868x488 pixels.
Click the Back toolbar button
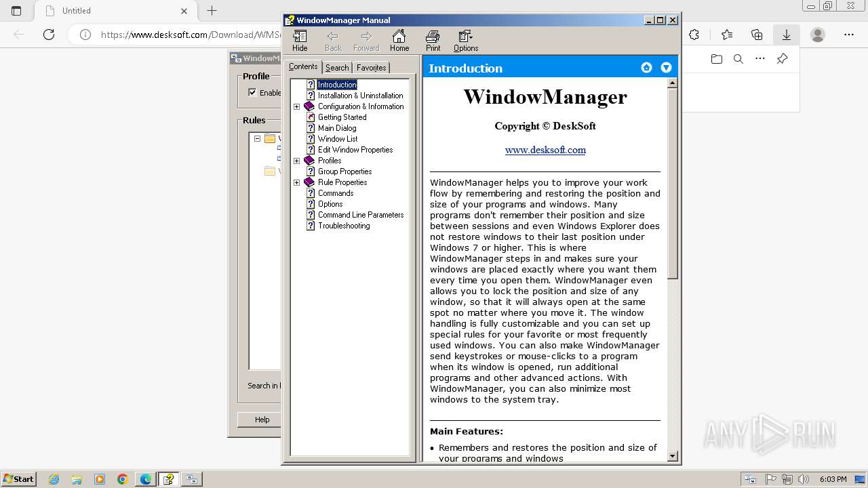[x=333, y=41]
